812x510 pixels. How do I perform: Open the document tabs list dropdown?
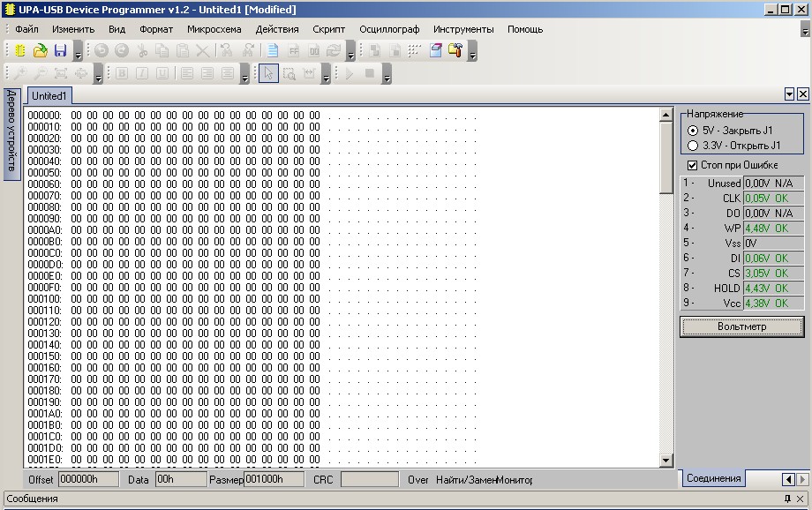[789, 94]
